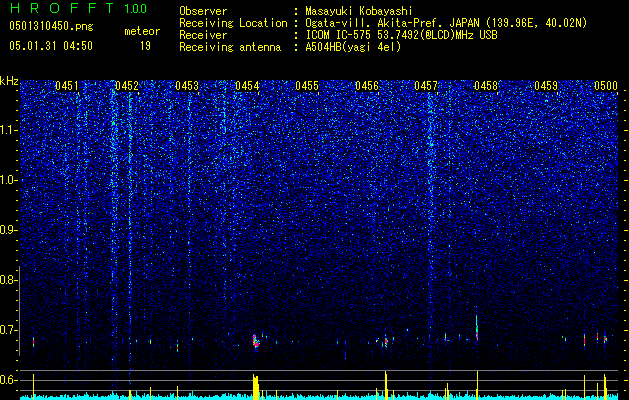This screenshot has width=629, height=400.
Task: Click the Receiving antenna label
Action: click(x=230, y=47)
